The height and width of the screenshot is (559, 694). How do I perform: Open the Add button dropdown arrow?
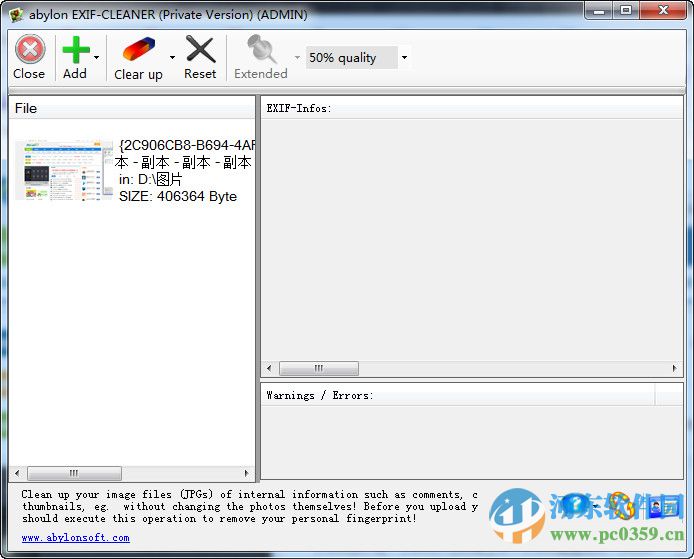(x=96, y=57)
